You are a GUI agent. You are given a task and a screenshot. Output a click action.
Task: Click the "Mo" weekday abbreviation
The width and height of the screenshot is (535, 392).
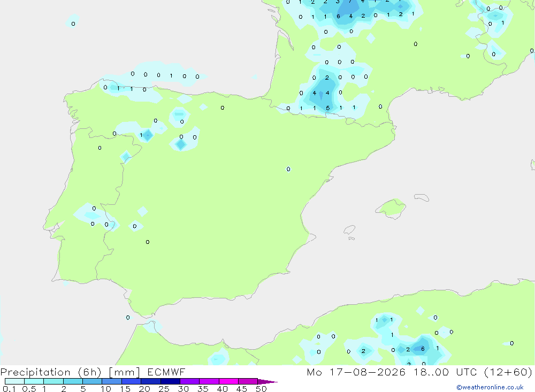pyautogui.click(x=314, y=372)
